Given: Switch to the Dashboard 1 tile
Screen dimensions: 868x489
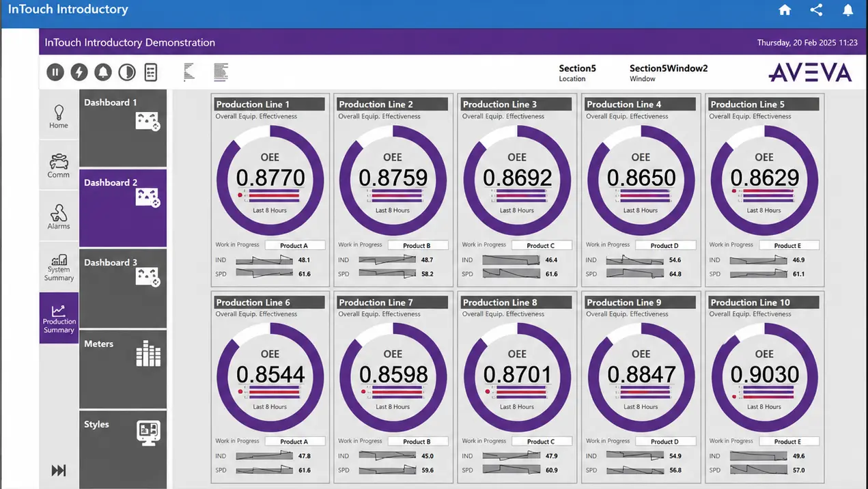Looking at the screenshot, I should pos(123,128).
